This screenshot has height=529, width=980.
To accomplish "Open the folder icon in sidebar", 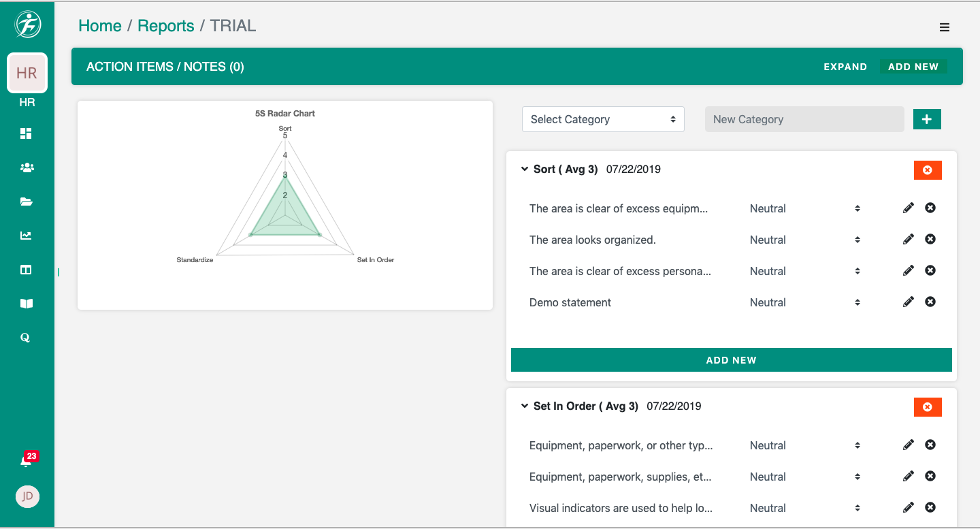I will 26,202.
